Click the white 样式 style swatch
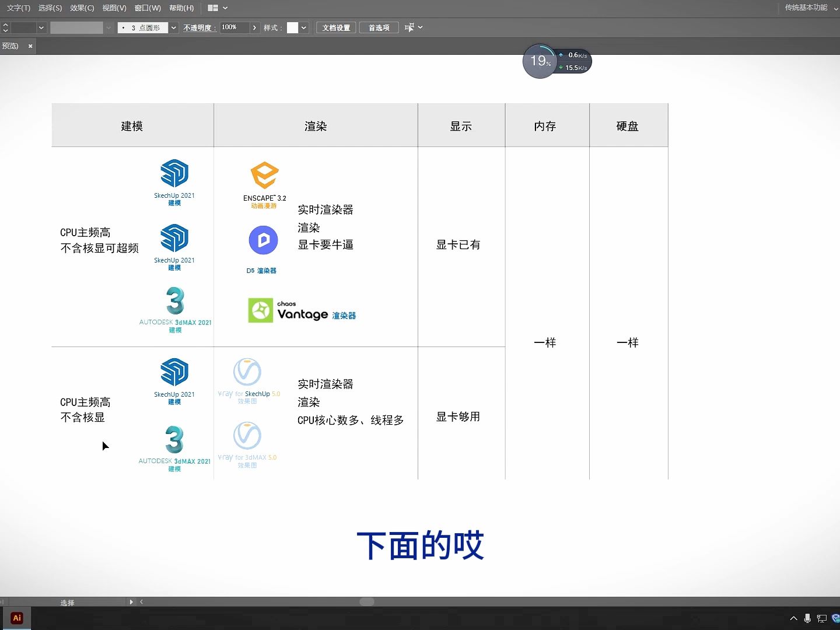Image resolution: width=840 pixels, height=630 pixels. (293, 27)
